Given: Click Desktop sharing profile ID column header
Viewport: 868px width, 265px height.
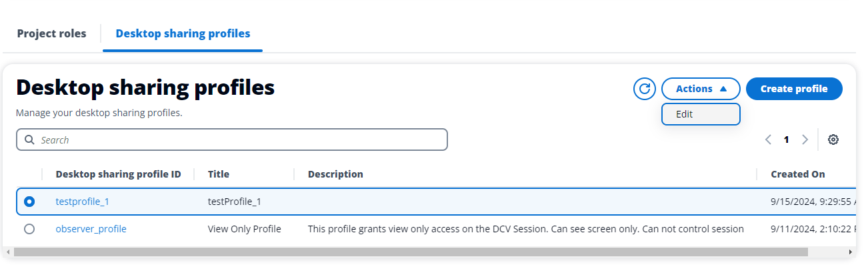Looking at the screenshot, I should tap(118, 174).
